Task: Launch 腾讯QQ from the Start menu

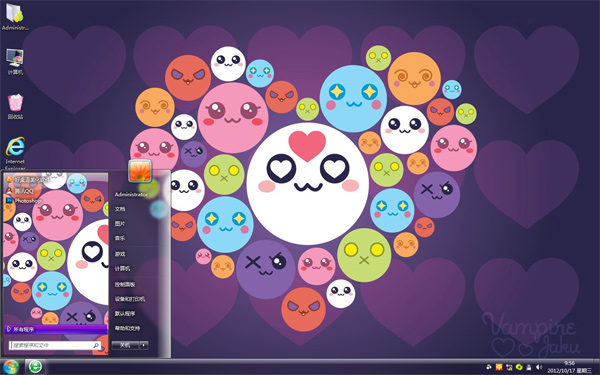Action: tap(20, 191)
